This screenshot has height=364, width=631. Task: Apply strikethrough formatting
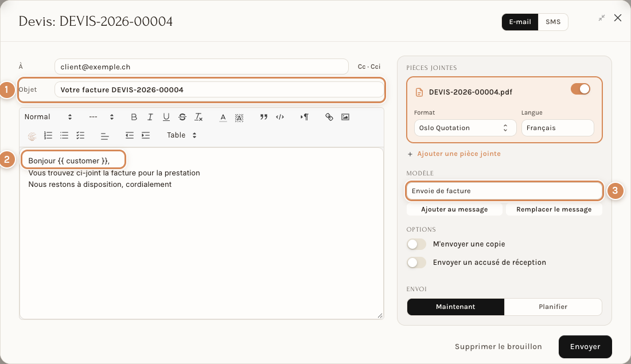[x=182, y=117]
